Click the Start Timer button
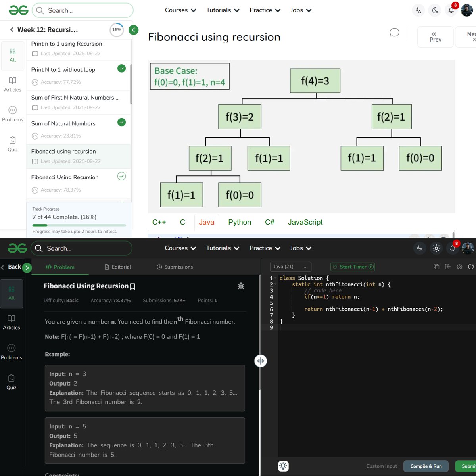This screenshot has height=476, width=476. 353,267
